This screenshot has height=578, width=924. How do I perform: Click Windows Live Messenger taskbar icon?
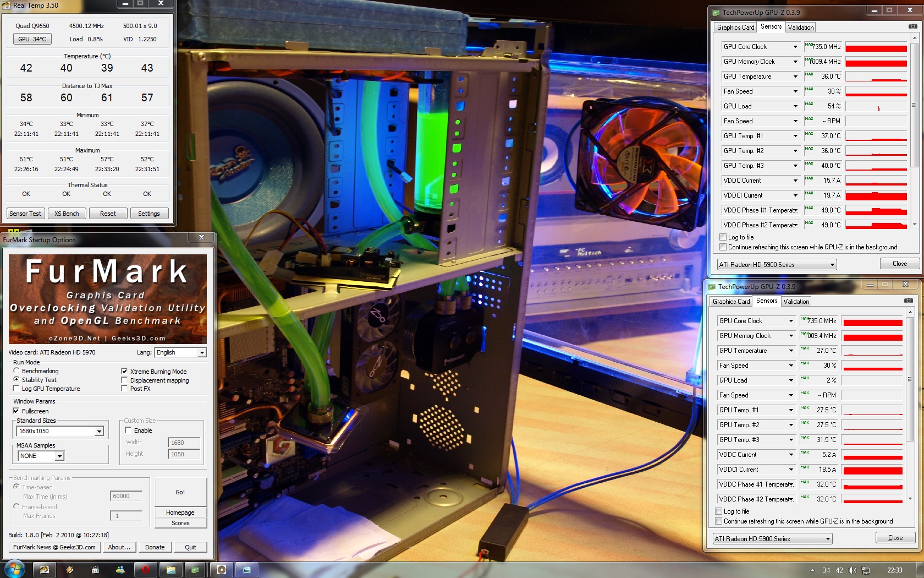coord(120,570)
